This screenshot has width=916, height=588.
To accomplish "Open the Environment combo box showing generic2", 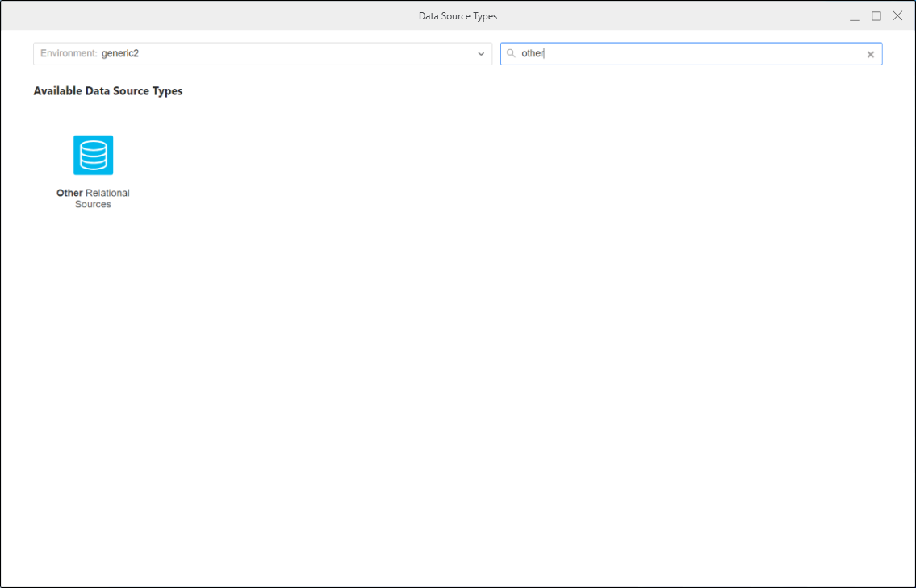I will tap(262, 54).
